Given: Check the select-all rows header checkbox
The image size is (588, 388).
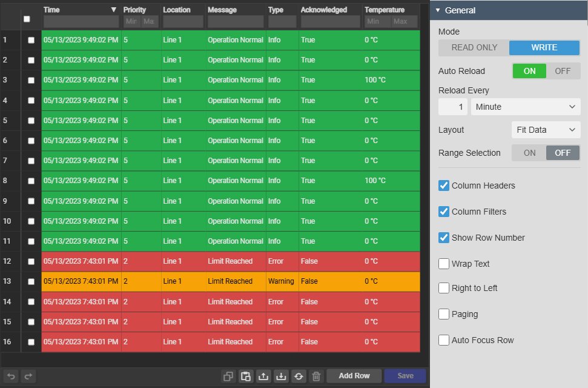Looking at the screenshot, I should pos(27,19).
